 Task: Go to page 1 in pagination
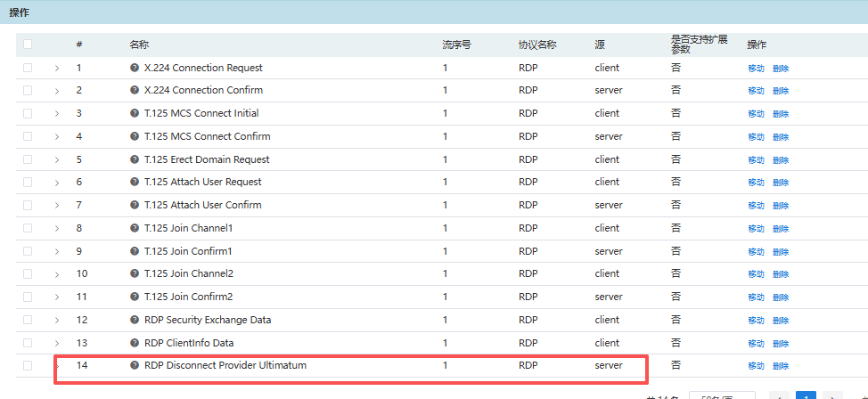(806, 395)
